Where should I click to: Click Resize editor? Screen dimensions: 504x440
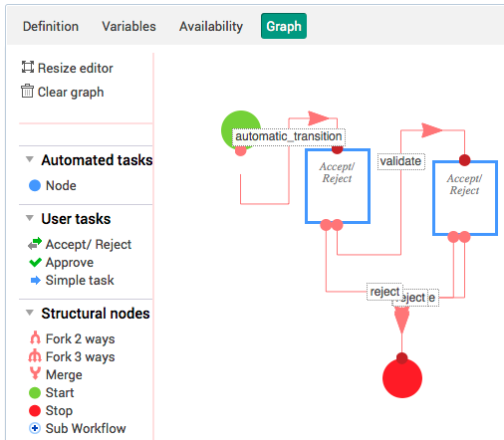(x=67, y=68)
